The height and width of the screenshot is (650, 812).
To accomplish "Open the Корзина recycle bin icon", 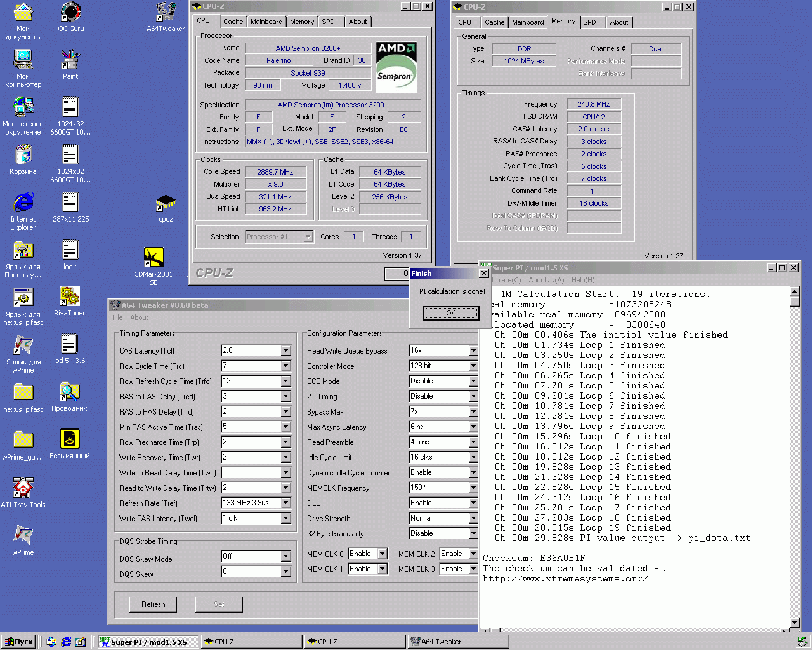I will (23, 159).
